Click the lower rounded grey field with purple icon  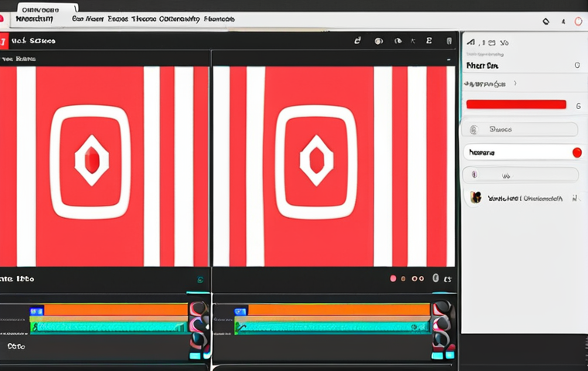click(521, 175)
